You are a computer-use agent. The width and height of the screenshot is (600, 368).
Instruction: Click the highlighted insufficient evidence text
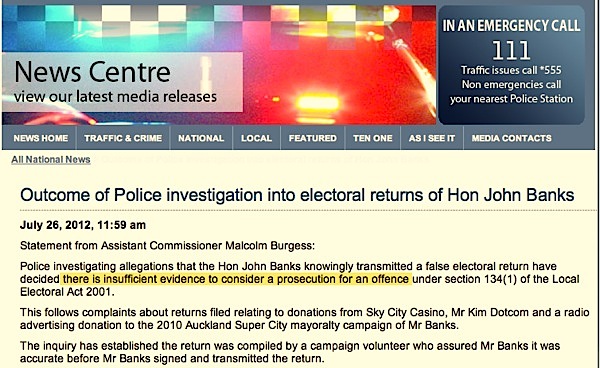(236, 279)
